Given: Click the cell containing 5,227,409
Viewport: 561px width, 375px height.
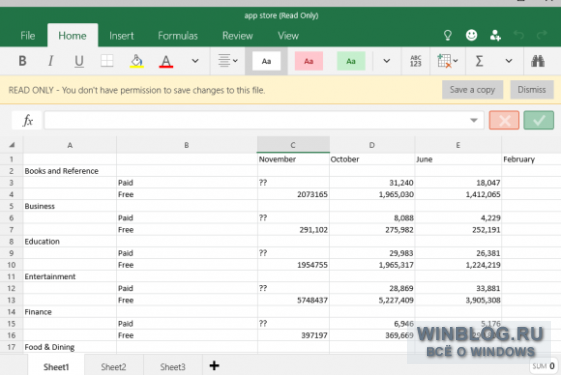Looking at the screenshot, I should [x=372, y=300].
